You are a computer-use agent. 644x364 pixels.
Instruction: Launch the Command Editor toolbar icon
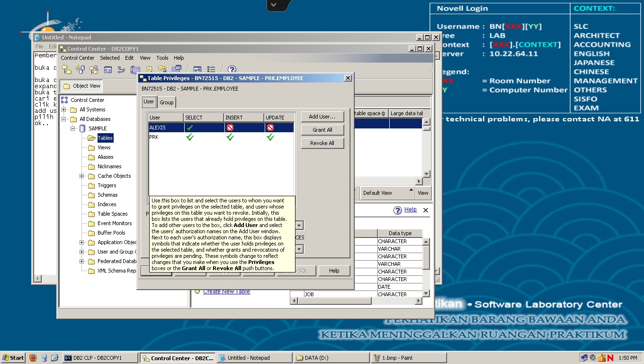pyautogui.click(x=108, y=70)
